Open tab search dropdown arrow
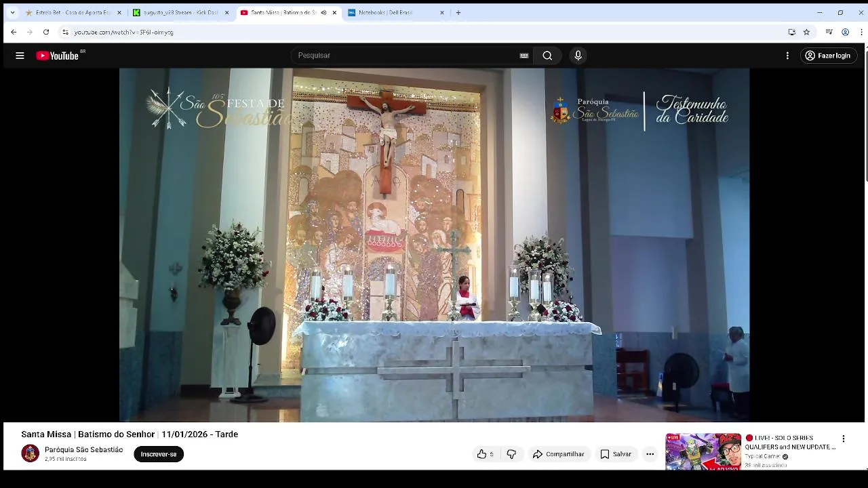This screenshot has width=868, height=488. [12, 12]
